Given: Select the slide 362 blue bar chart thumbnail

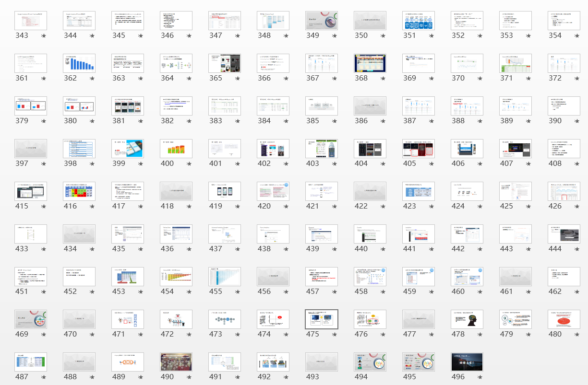Looking at the screenshot, I should 79,63.
